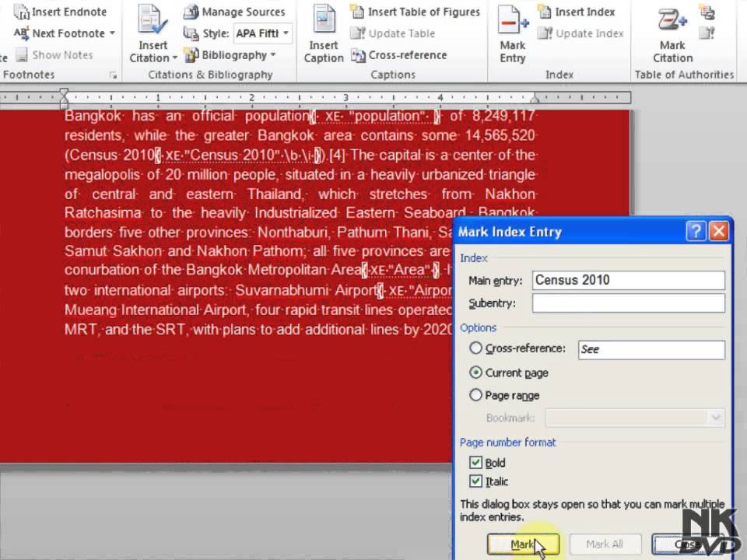Click Update Index

580,33
